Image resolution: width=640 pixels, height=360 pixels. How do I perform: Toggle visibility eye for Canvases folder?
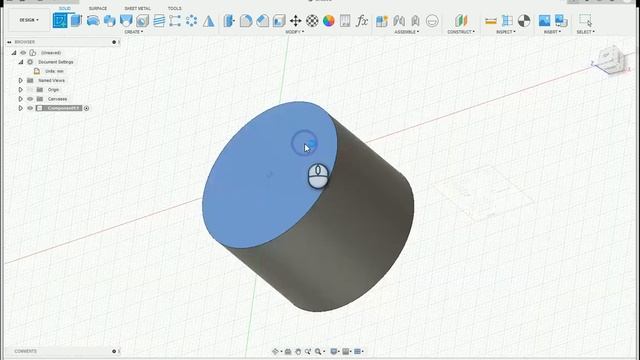point(30,99)
